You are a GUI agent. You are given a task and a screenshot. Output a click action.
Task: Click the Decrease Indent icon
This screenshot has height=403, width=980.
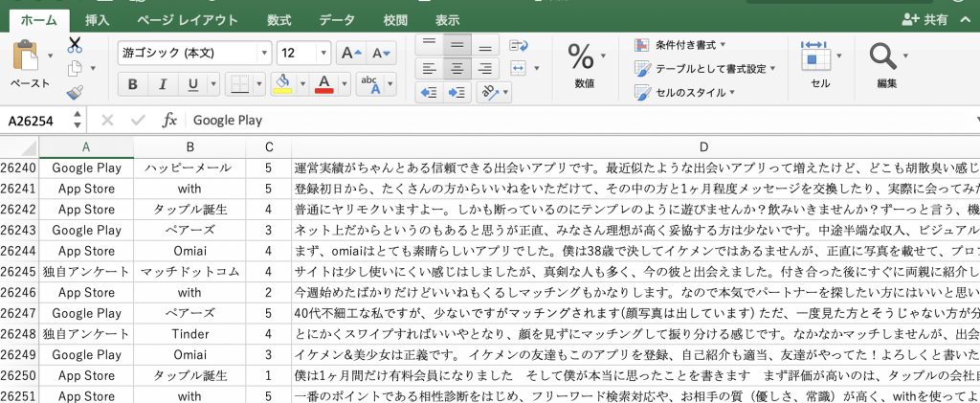coord(428,92)
